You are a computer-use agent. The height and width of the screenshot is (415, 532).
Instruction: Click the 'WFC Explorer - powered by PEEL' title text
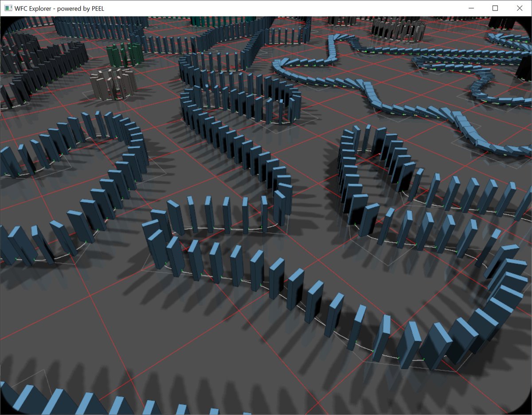point(59,8)
